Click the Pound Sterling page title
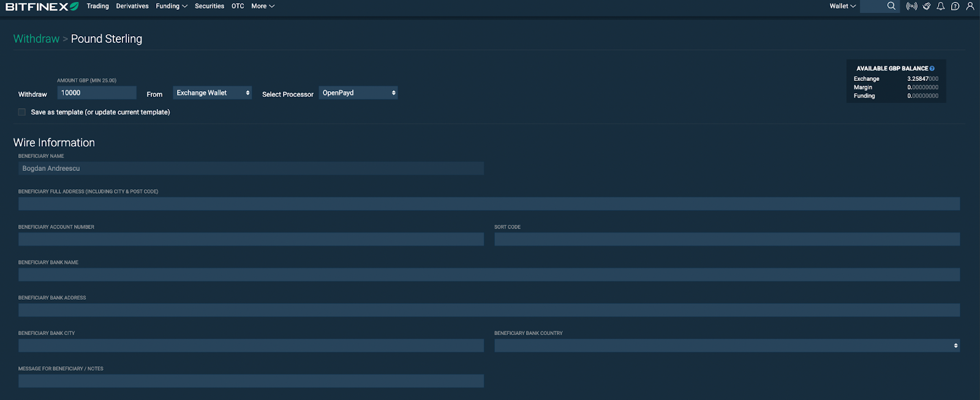Viewport: 980px width, 400px height. [x=107, y=39]
